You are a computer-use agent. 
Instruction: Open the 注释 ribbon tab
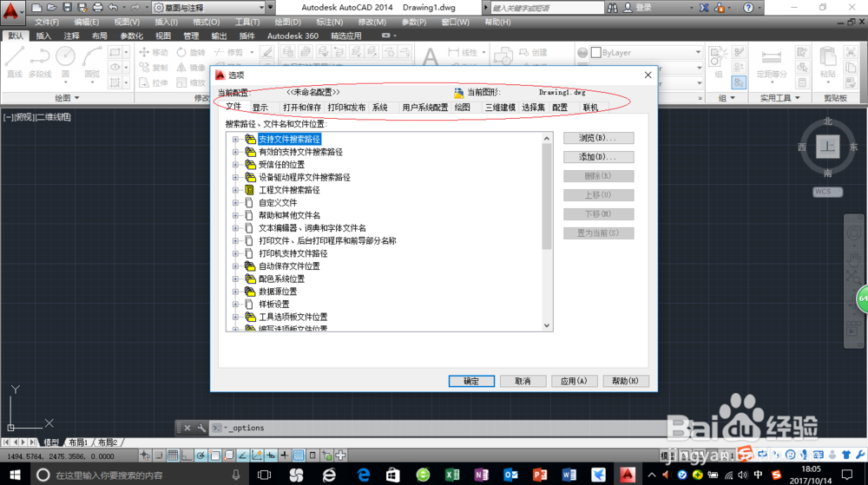click(x=71, y=36)
